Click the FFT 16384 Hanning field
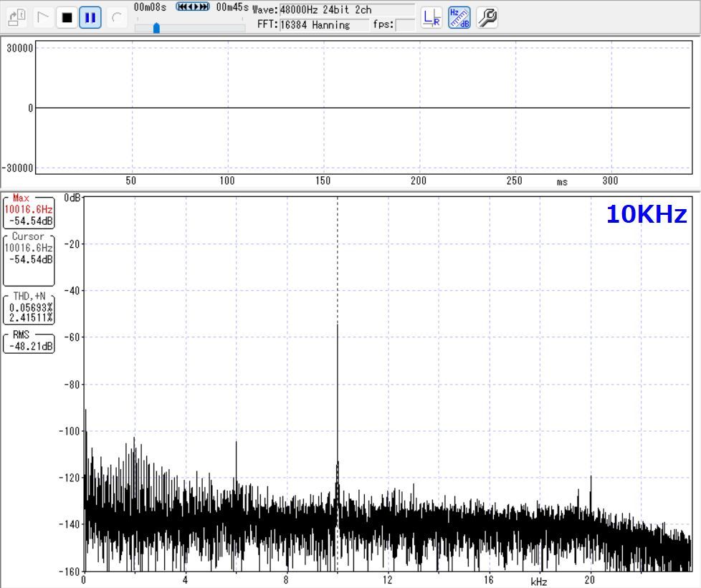 [323, 25]
